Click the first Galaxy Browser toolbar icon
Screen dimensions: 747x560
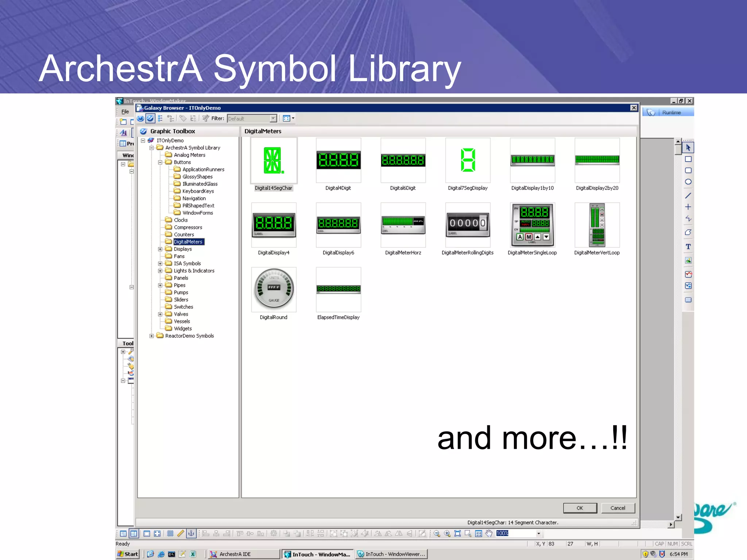(140, 118)
